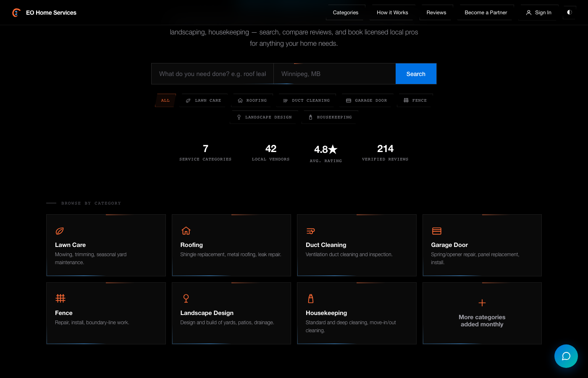This screenshot has height=378, width=588.
Task: Select the Garage Door filter chip
Action: [366, 100]
